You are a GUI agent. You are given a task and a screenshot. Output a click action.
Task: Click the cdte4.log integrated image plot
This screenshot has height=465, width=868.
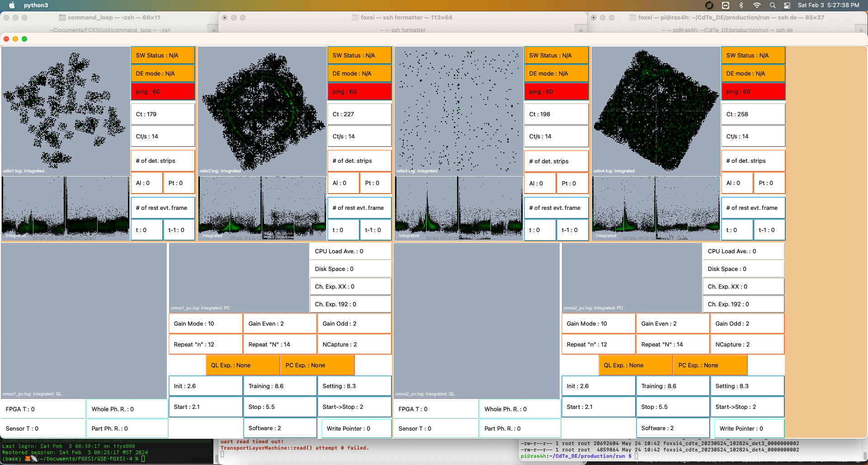pos(656,111)
